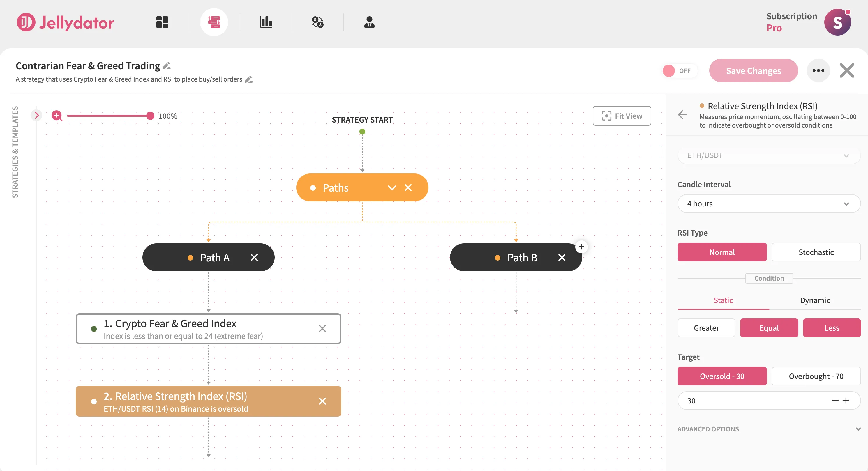This screenshot has height=471, width=868.
Task: Click the Jellydator logo
Action: [x=65, y=22]
